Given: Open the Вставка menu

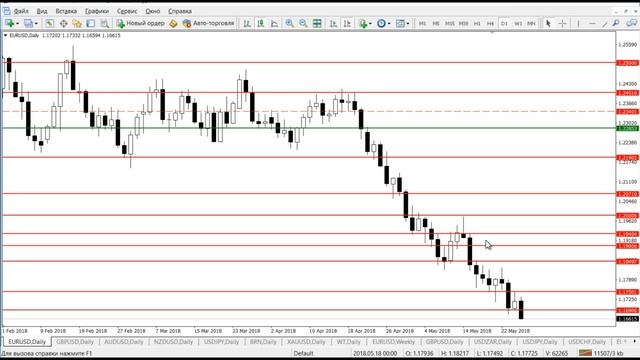Looking at the screenshot, I should (x=66, y=11).
